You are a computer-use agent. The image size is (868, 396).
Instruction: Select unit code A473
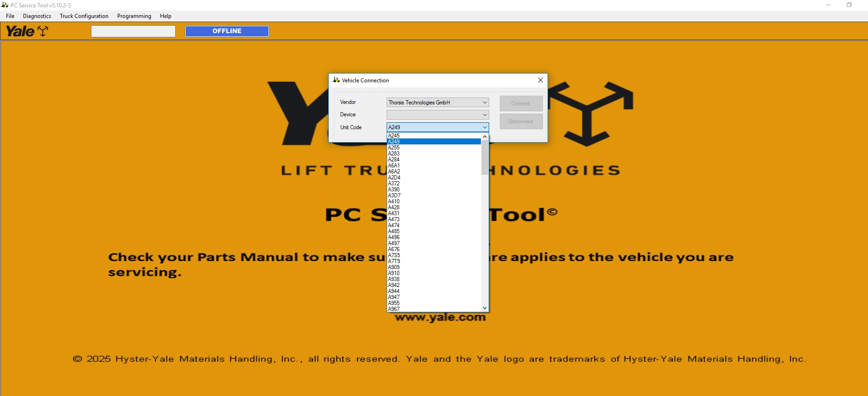pos(434,219)
